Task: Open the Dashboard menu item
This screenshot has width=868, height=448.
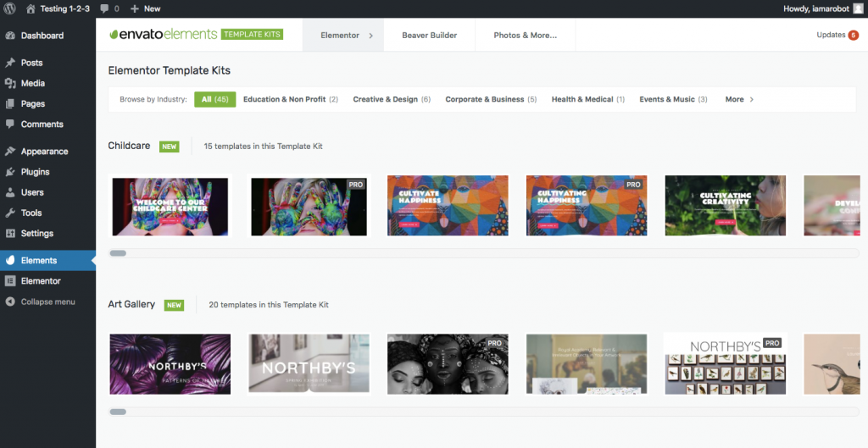Action: pos(42,36)
